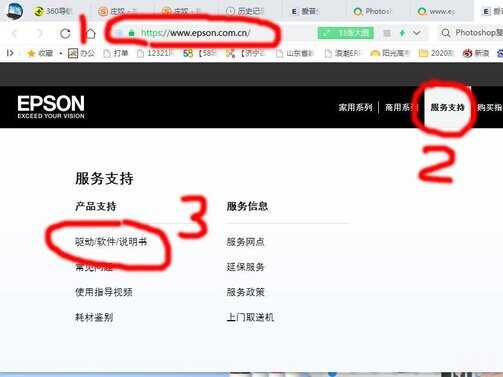Viewport: 503px width, 377px height.
Task: Open the 办公 bookmark
Action: [x=81, y=53]
